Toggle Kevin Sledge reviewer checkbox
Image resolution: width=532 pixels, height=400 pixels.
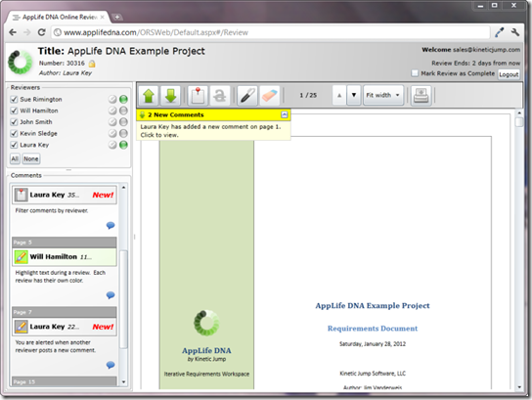[x=14, y=133]
